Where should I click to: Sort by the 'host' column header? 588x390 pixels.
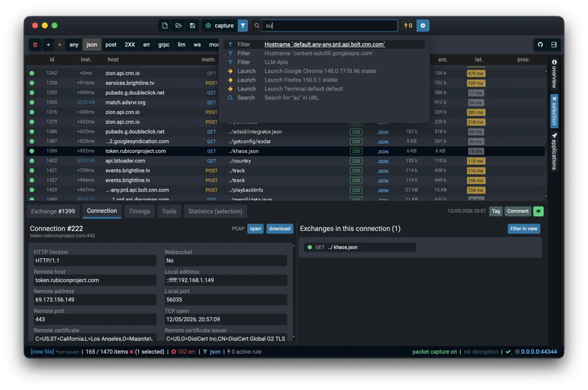(x=113, y=59)
